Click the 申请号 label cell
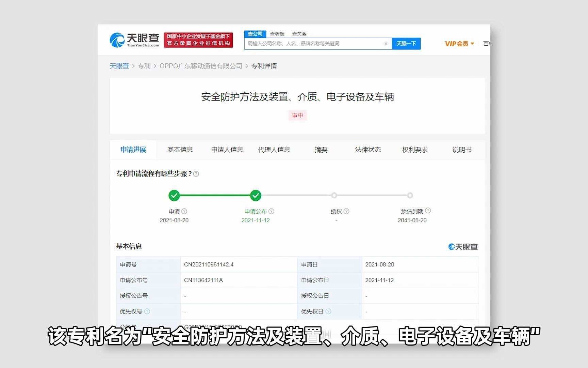This screenshot has height=368, width=588. pos(148,264)
